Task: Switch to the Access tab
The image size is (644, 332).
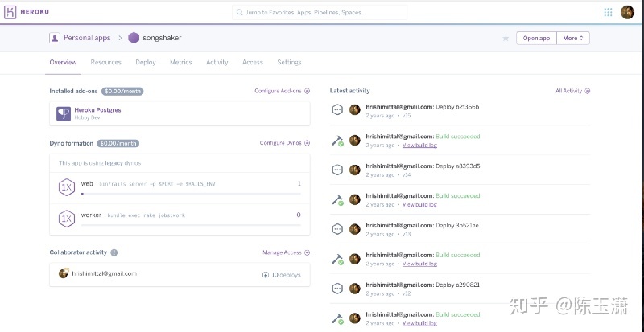Action: tap(253, 62)
